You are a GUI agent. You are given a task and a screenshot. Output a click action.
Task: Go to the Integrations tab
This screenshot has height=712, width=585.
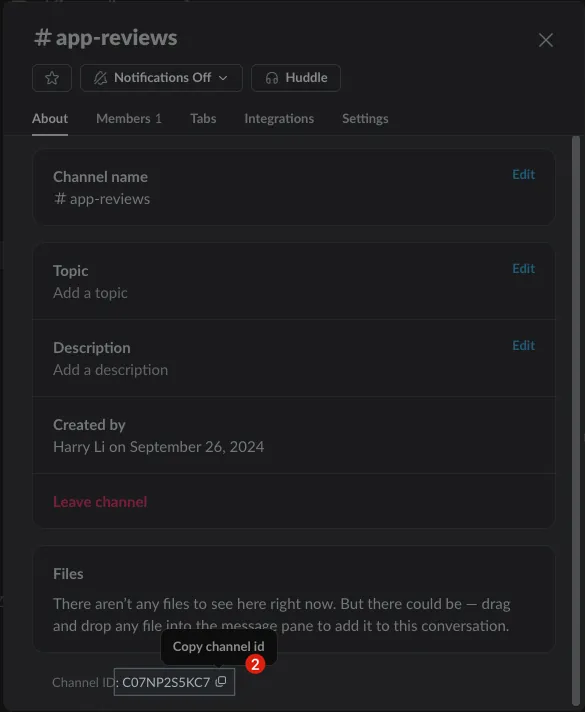(x=279, y=119)
